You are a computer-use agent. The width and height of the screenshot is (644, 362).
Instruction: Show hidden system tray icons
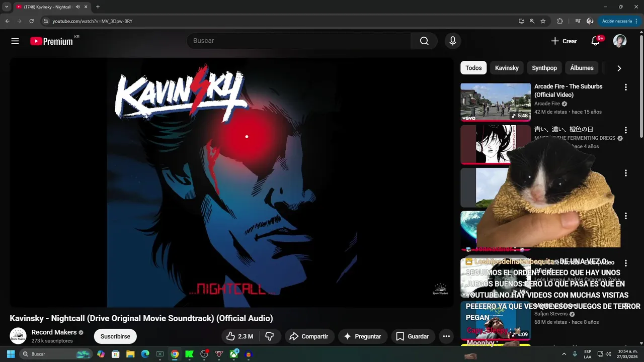(564, 354)
